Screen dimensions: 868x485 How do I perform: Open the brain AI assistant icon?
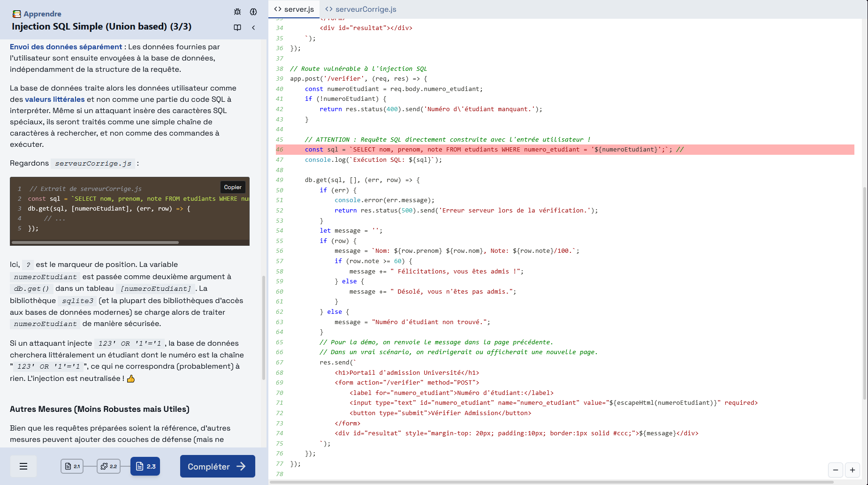(253, 12)
